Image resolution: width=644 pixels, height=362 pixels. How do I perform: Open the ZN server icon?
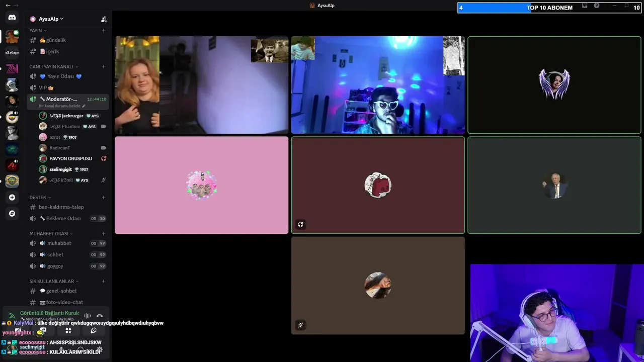(x=12, y=68)
